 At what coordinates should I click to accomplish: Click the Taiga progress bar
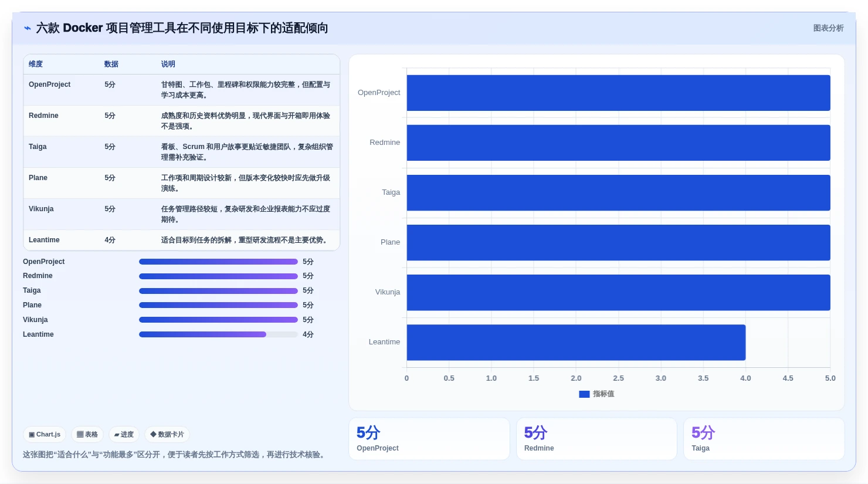click(x=218, y=291)
